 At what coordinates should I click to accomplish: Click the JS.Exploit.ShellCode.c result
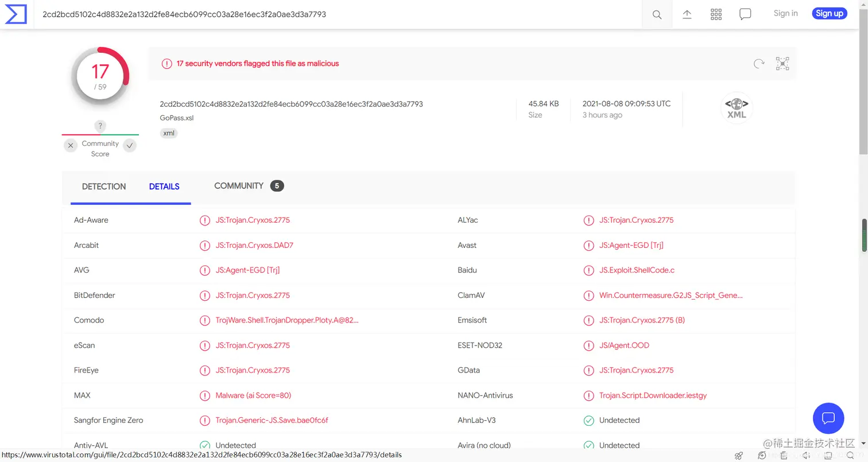click(637, 270)
